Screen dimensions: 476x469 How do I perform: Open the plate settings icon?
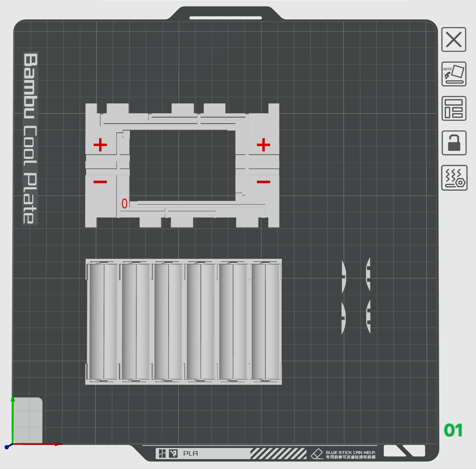[454, 178]
